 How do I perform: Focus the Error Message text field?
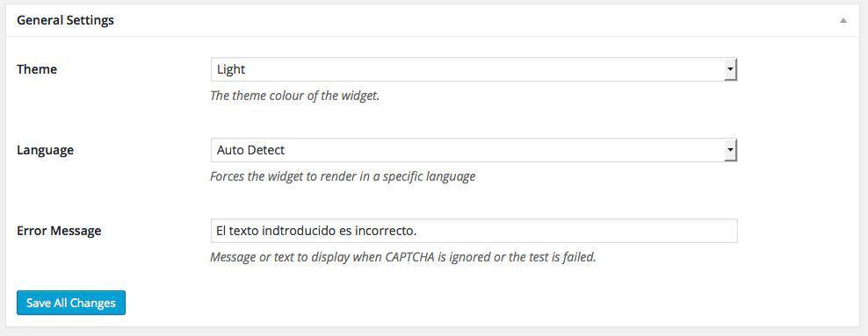[x=474, y=231]
